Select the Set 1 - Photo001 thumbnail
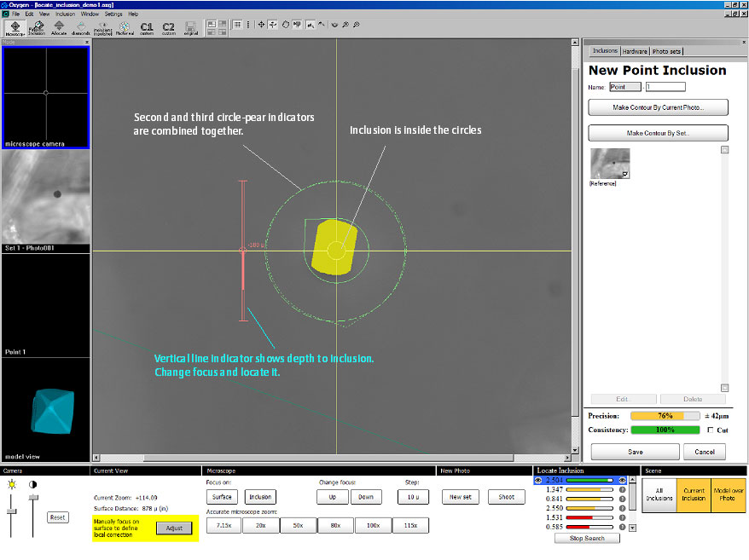Screen dimensions: 749x560 point(46,201)
